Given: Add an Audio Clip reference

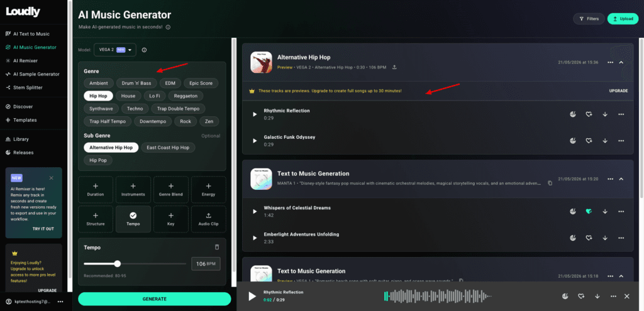Looking at the screenshot, I should coord(209,219).
